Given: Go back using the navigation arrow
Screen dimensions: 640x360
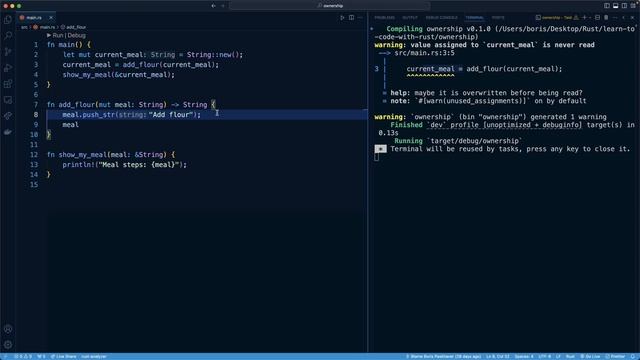Looking at the screenshot, I should (213, 6).
